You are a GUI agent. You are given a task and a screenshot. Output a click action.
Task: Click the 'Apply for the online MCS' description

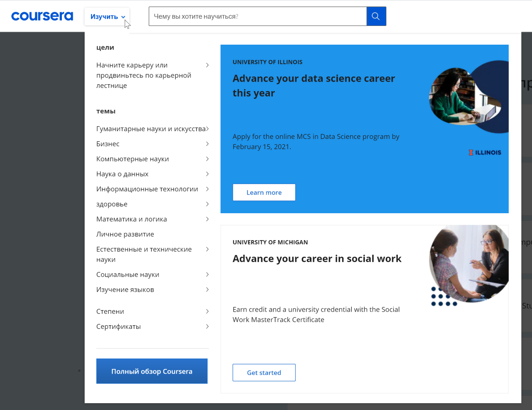point(316,142)
